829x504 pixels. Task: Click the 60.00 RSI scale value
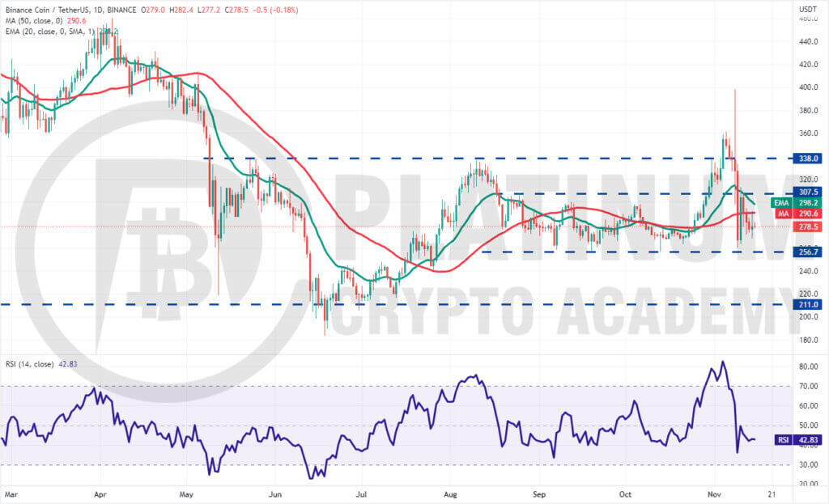[809, 406]
